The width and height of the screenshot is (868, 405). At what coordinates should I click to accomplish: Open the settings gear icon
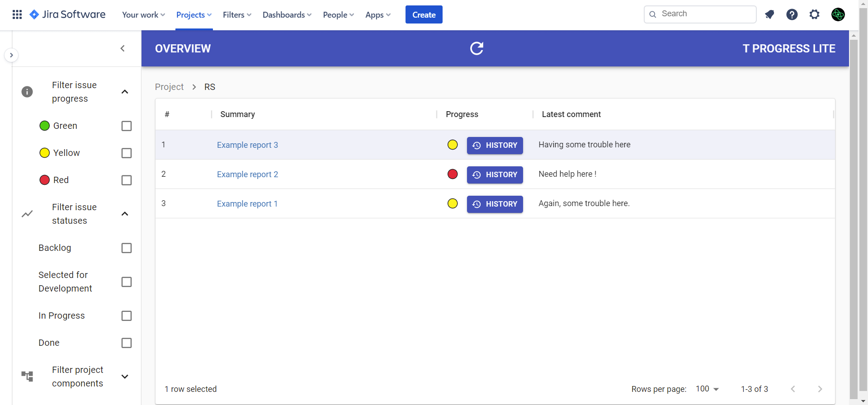(x=814, y=14)
